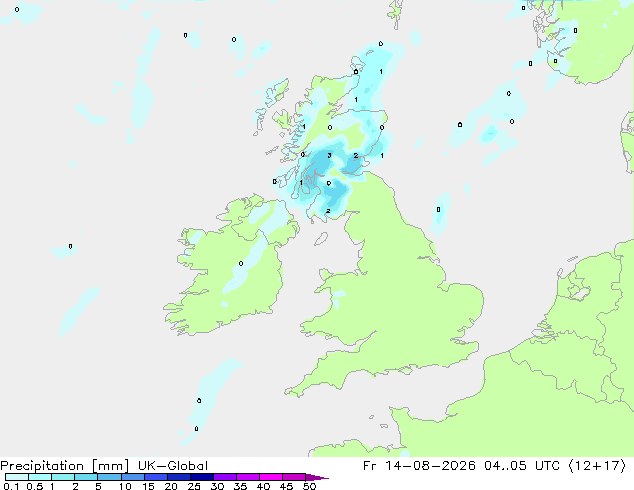
Task: Select the 20–25 mm legend color swatch
Action: pos(178,477)
